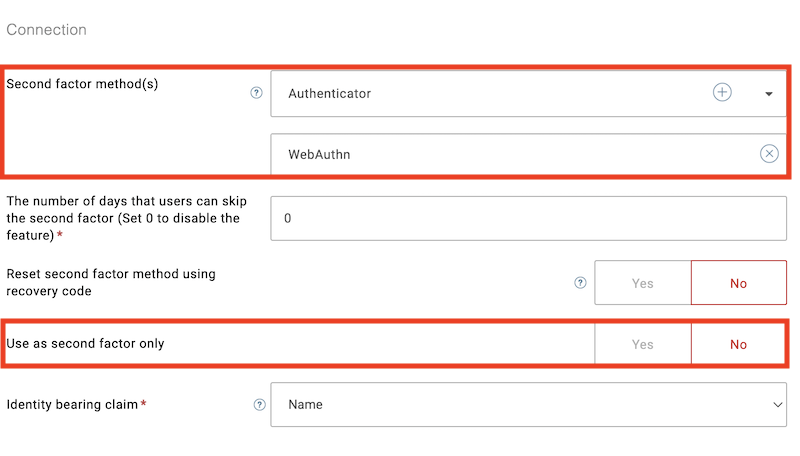Image resolution: width=800 pixels, height=456 pixels.
Task: Click help icon next to Identity bearing claim
Action: point(260,404)
